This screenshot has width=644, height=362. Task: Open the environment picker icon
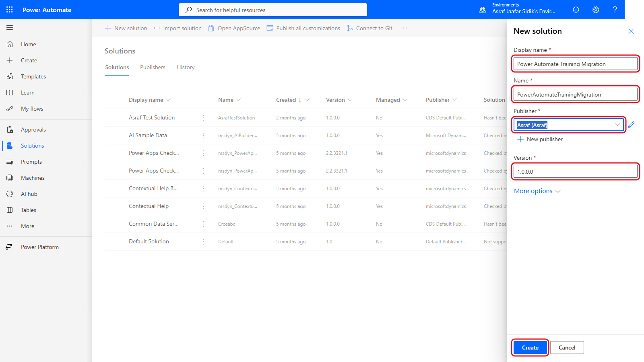[483, 10]
